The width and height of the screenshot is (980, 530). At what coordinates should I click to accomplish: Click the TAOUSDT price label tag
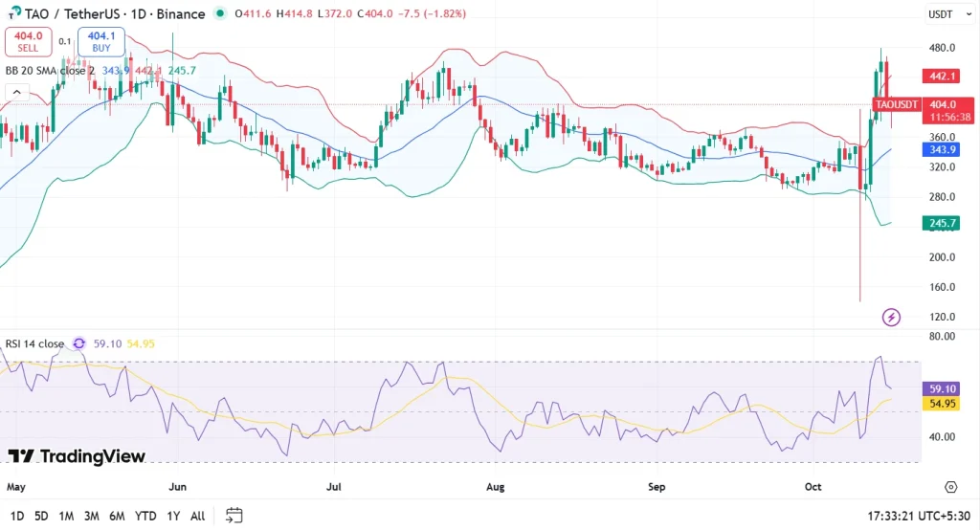click(x=897, y=104)
